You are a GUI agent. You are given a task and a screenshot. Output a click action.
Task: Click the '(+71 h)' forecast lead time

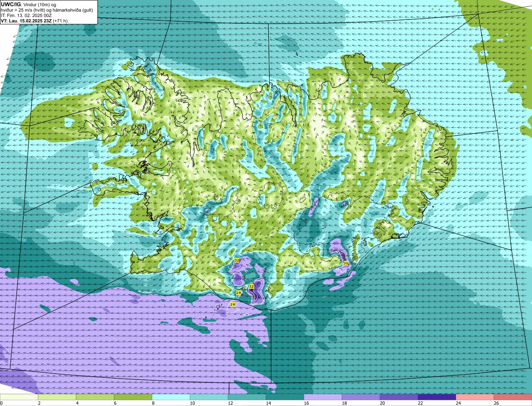point(61,21)
